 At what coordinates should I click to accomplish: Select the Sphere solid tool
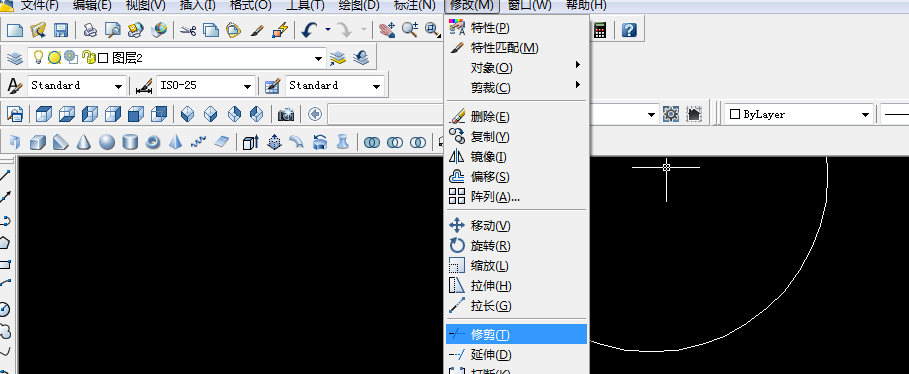[x=107, y=142]
